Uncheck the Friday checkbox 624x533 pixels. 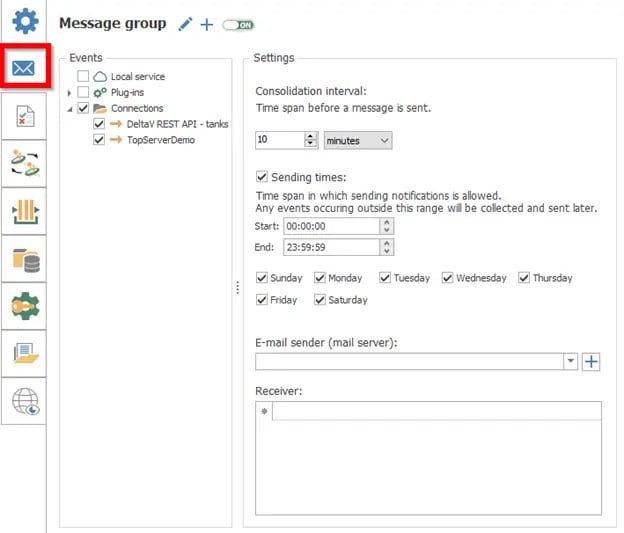tap(261, 299)
